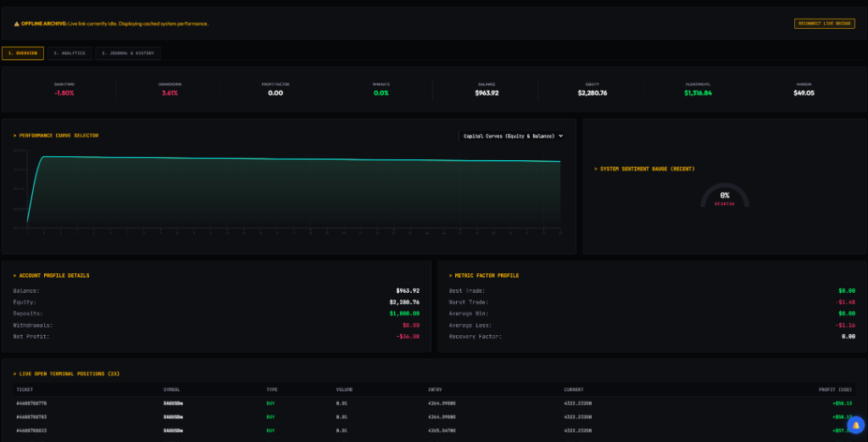Image resolution: width=868 pixels, height=442 pixels.
Task: Click the equity curve chart line
Action: tap(293, 159)
